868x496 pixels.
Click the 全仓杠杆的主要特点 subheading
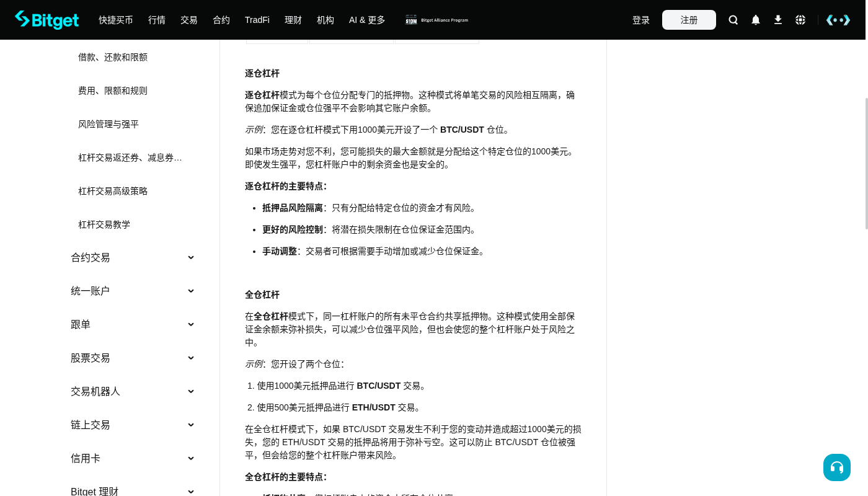click(286, 477)
